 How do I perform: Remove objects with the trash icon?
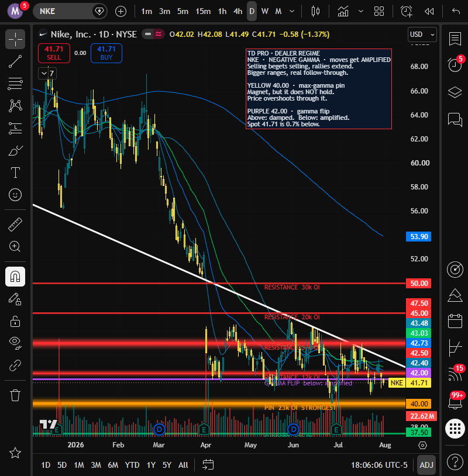click(15, 395)
